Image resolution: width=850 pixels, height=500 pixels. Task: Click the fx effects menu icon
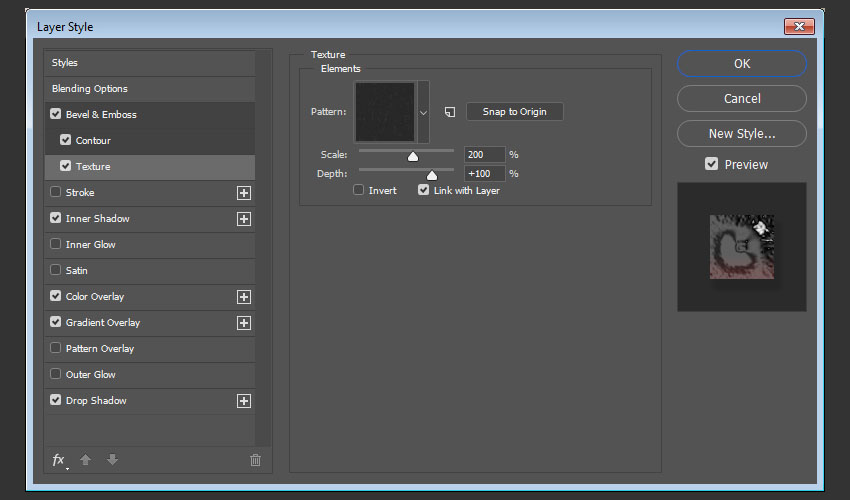pyautogui.click(x=59, y=460)
